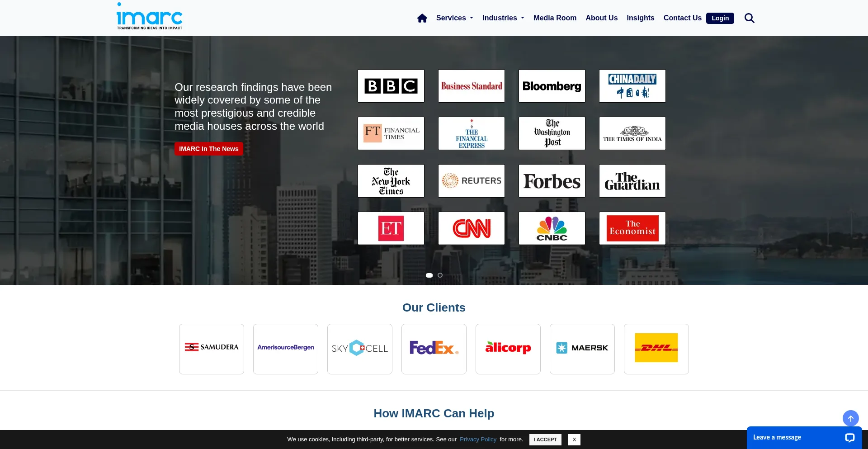Open the Forbes logo tile
This screenshot has width=868, height=449.
point(552,181)
